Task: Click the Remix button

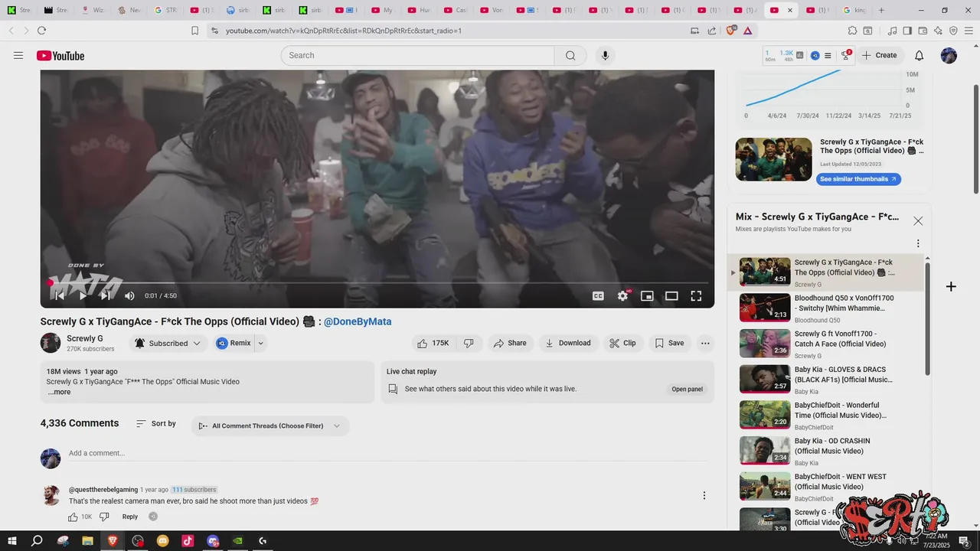Action: (234, 343)
